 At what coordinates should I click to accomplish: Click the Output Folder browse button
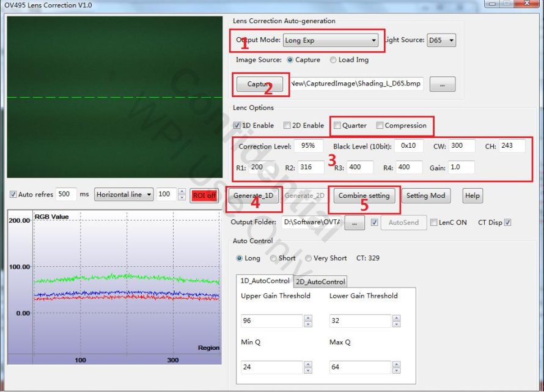(355, 223)
